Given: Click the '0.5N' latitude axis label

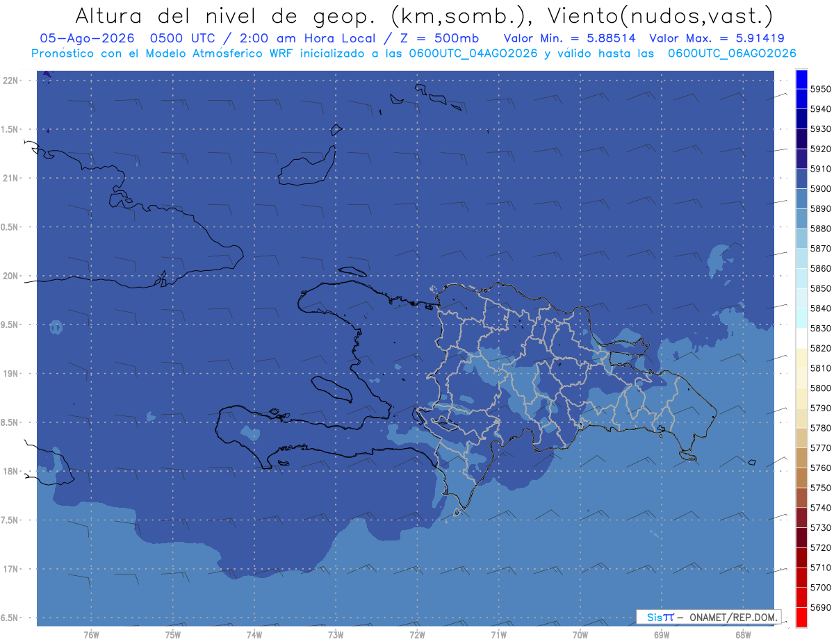Looking at the screenshot, I should tap(10, 228).
